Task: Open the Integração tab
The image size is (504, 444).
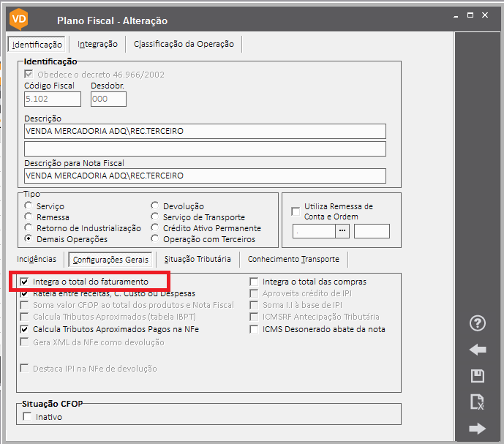Action: (97, 44)
